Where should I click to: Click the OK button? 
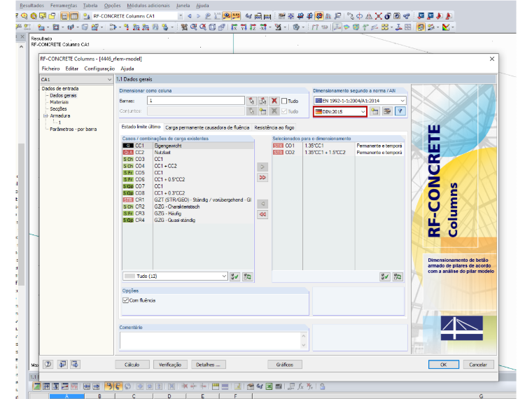pyautogui.click(x=443, y=365)
